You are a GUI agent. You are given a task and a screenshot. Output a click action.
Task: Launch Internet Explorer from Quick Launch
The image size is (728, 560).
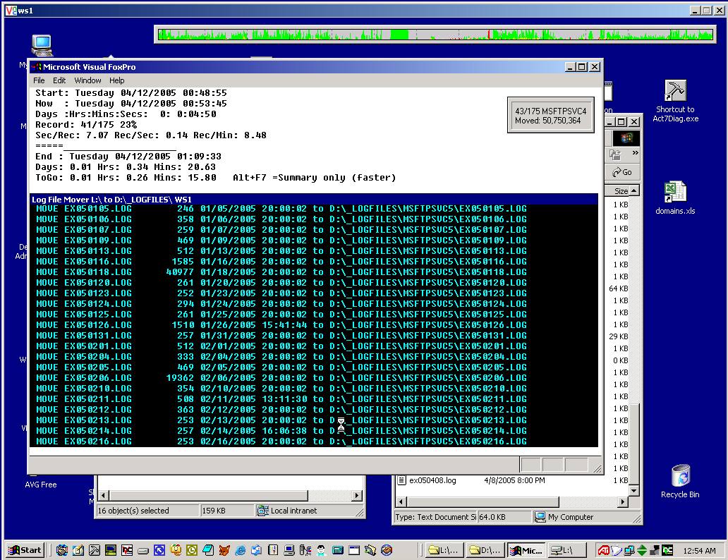(x=241, y=550)
